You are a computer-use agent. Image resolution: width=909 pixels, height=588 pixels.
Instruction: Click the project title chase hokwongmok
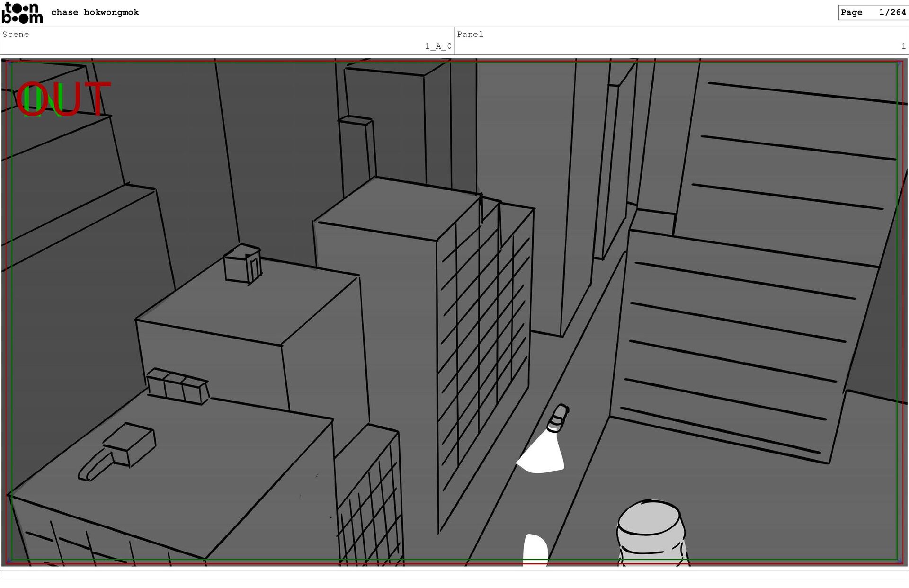coord(95,12)
